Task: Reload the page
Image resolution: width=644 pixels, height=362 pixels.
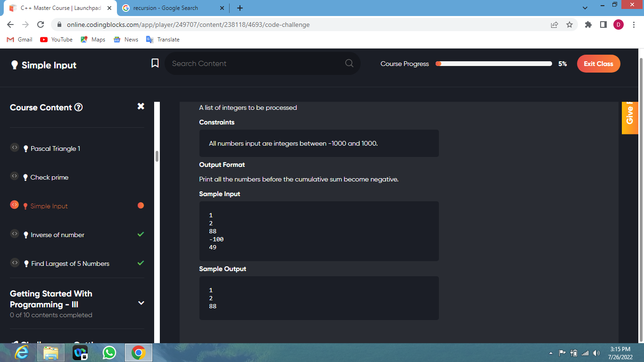Action: point(41,25)
